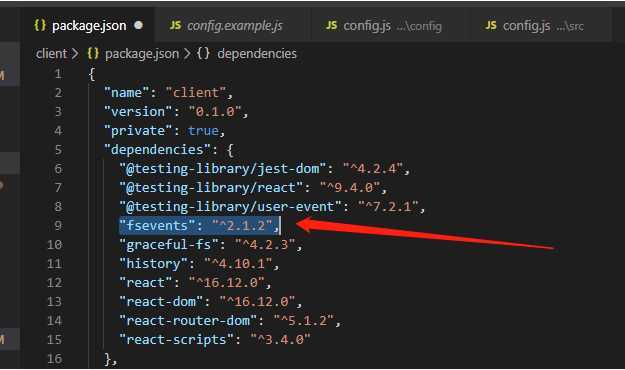
Task: Select client in the breadcrumb
Action: pos(51,54)
